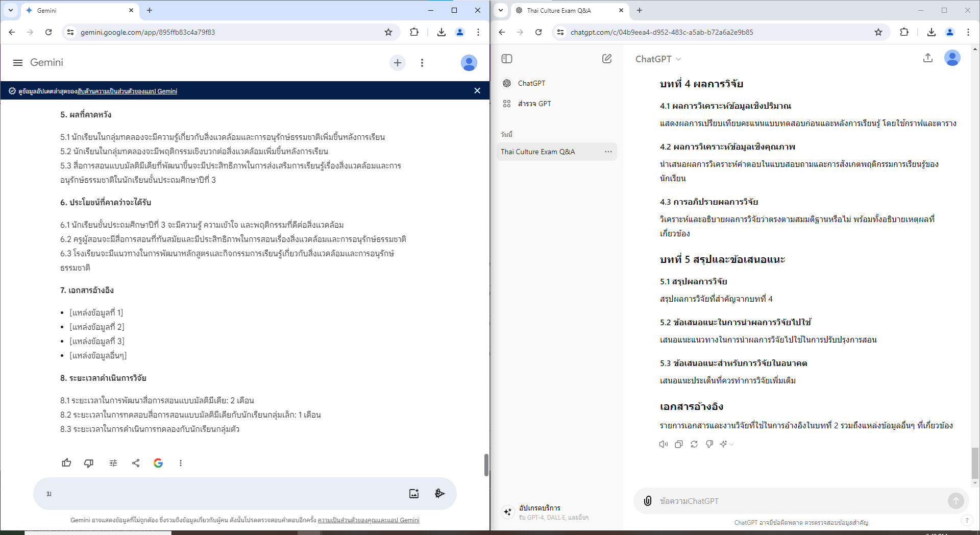Viewport: 980px width, 535px height.
Task: Copy the ChatGPT response
Action: pos(679,444)
